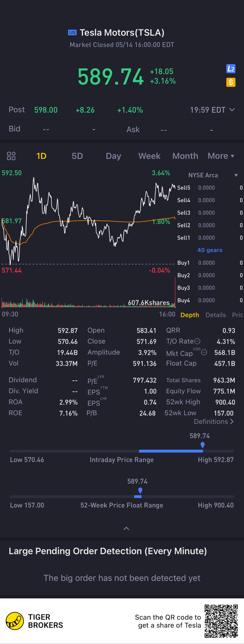Image resolution: width=244 pixels, height=644 pixels.
Task: Tap the QR code image
Action: tap(221, 621)
